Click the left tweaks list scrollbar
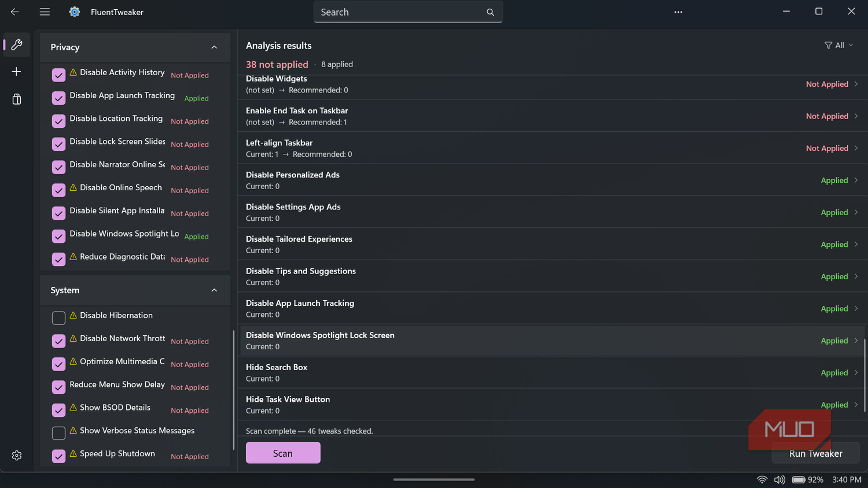The image size is (868, 488). tap(233, 389)
